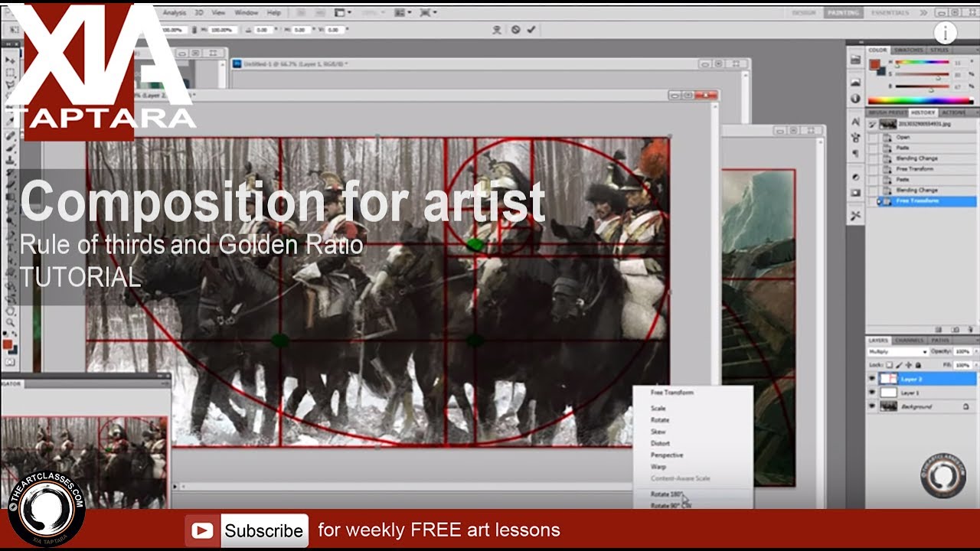Lock all with the padlock icon
The width and height of the screenshot is (980, 551).
916,366
